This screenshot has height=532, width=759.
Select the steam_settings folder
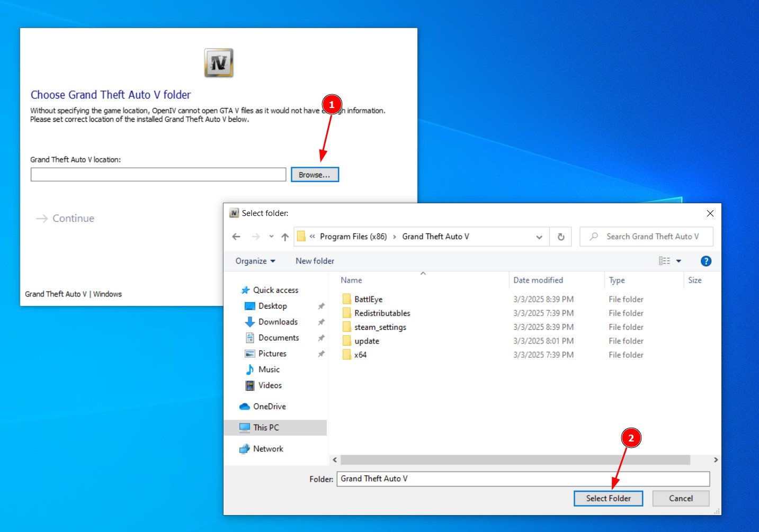[x=380, y=327]
